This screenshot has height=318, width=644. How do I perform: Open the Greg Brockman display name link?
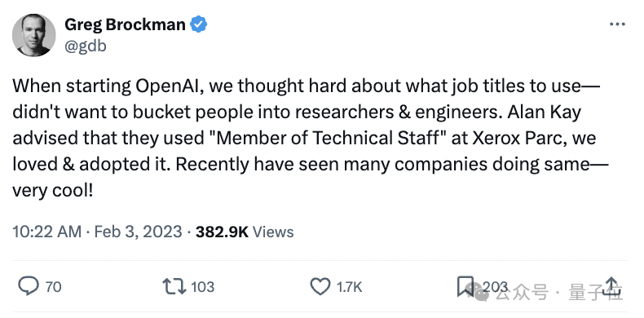coord(125,24)
